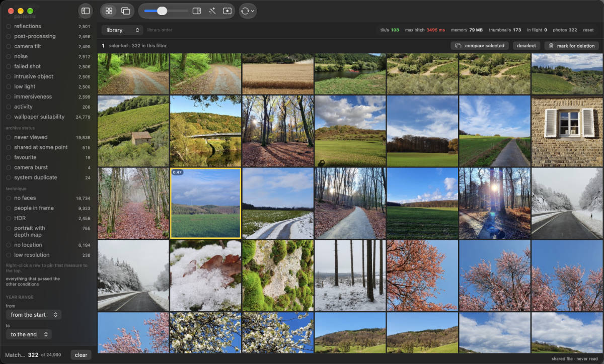Select the failed shot filter
This screenshot has height=364, width=604.
48,66
